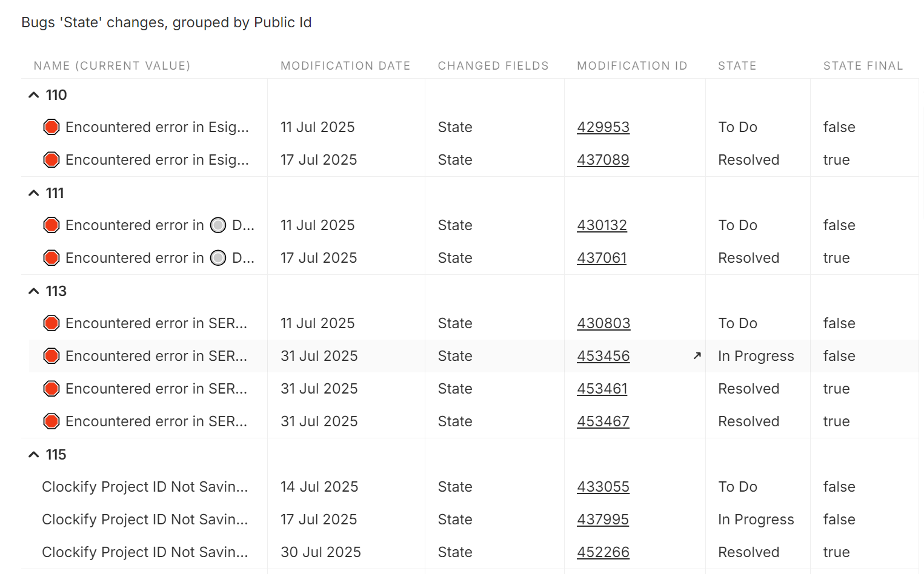924x574 pixels.
Task: Click red bug icon for modification 429953
Action: [x=52, y=127]
